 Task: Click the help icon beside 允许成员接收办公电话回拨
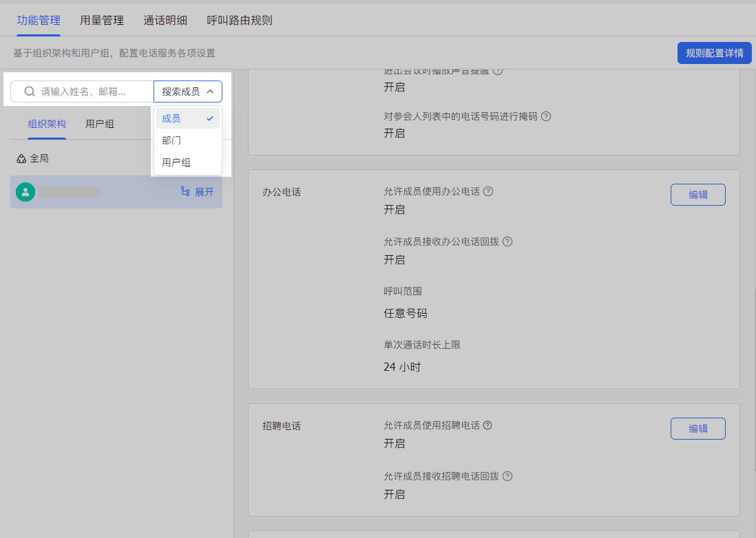(507, 241)
